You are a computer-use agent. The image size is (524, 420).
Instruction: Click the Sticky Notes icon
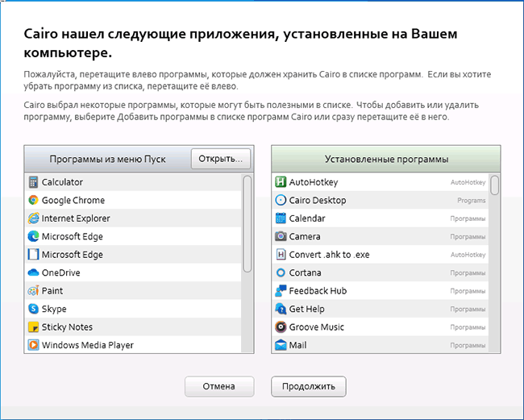pyautogui.click(x=33, y=326)
